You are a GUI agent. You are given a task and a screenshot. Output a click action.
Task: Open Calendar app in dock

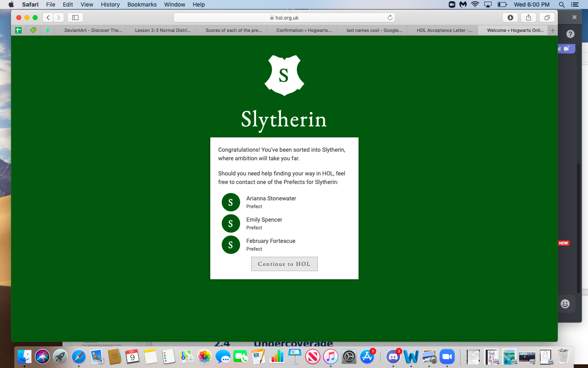pos(132,357)
